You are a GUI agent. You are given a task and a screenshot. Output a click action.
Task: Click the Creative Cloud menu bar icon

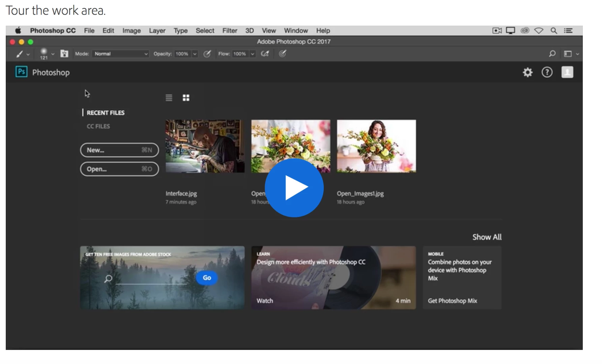525,31
